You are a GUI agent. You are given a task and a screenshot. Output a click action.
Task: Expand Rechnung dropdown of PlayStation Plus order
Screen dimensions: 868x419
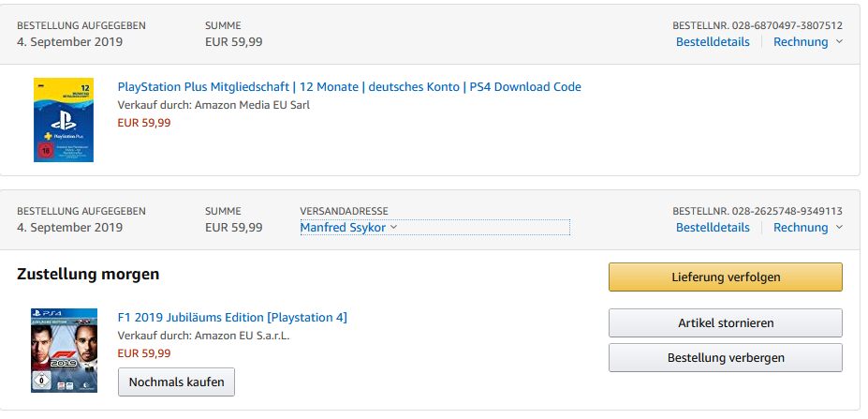click(x=807, y=42)
